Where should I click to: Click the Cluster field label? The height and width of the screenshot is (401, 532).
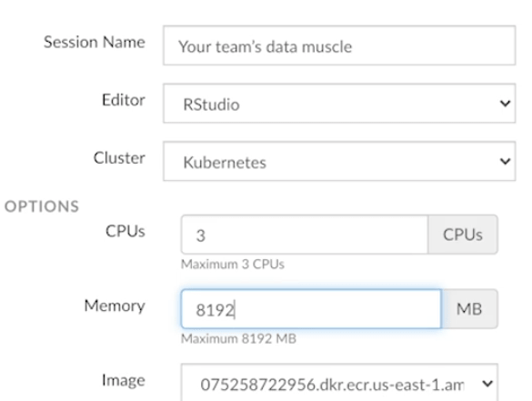pos(119,158)
